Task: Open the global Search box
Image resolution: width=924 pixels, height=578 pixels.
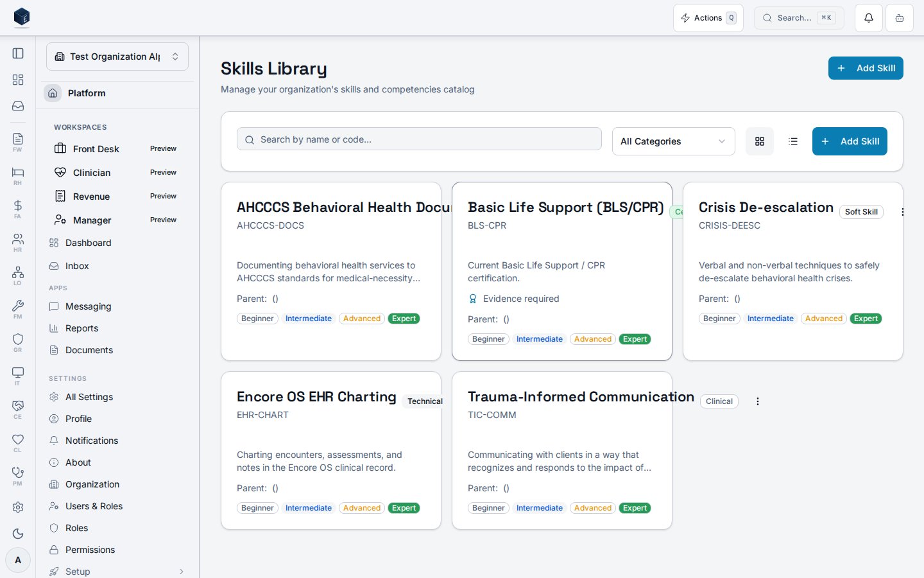Action: click(799, 18)
